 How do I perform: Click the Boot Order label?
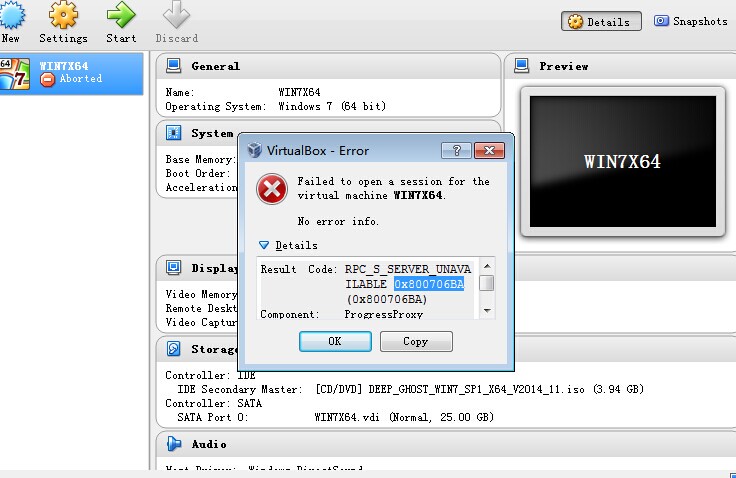click(198, 173)
